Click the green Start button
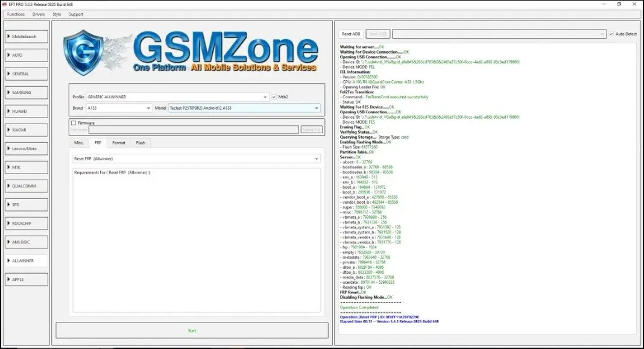Viewport: 644px width, 349px height. pos(192,330)
